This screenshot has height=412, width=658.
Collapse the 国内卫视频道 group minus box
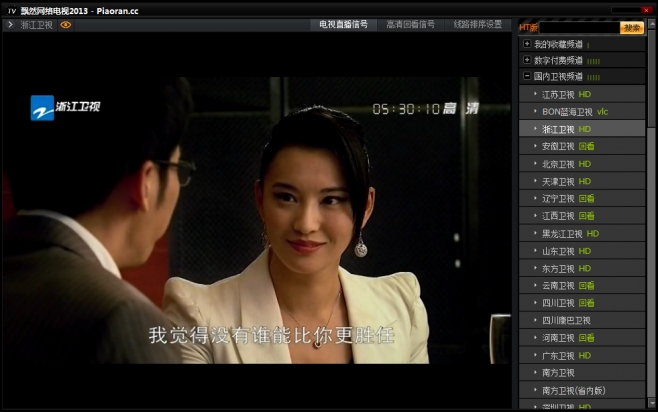pyautogui.click(x=527, y=76)
